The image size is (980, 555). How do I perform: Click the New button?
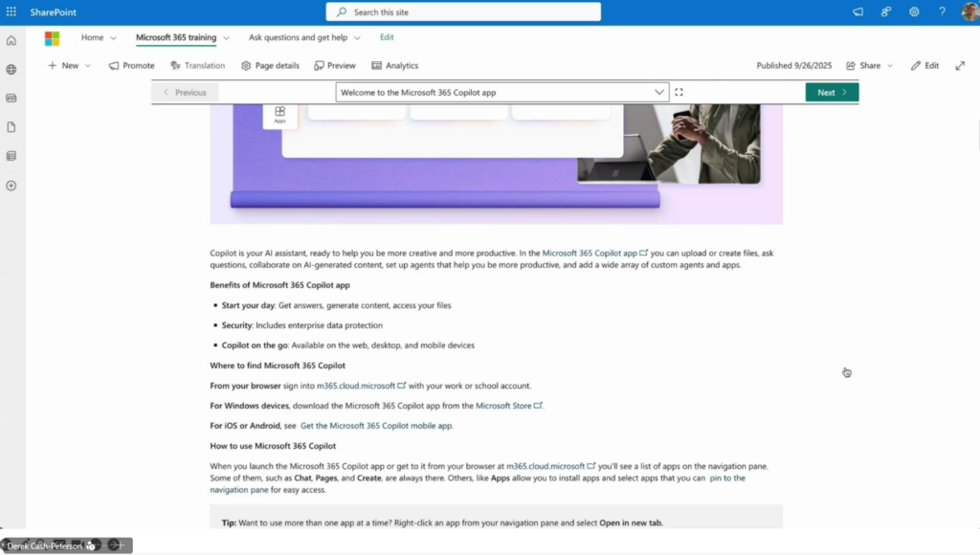(63, 65)
